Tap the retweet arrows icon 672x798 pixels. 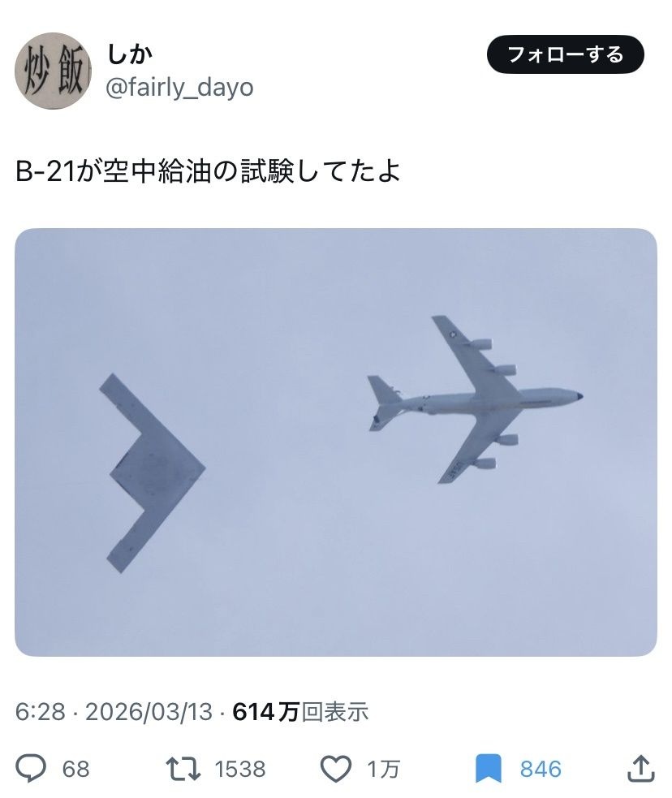[x=183, y=769]
